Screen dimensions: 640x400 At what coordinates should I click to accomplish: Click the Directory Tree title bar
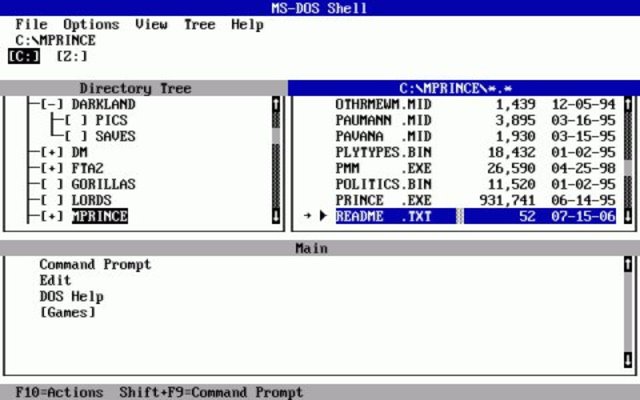(x=143, y=89)
